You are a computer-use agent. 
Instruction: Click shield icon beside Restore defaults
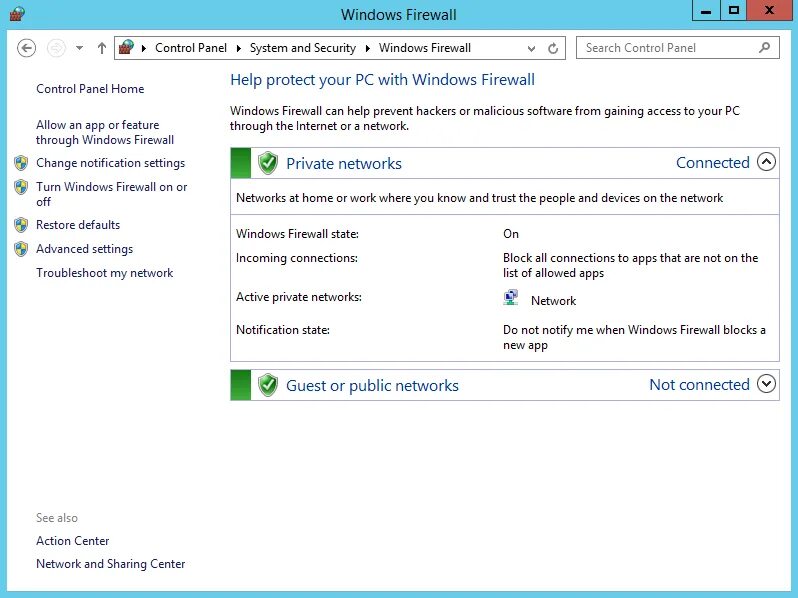pyautogui.click(x=21, y=225)
